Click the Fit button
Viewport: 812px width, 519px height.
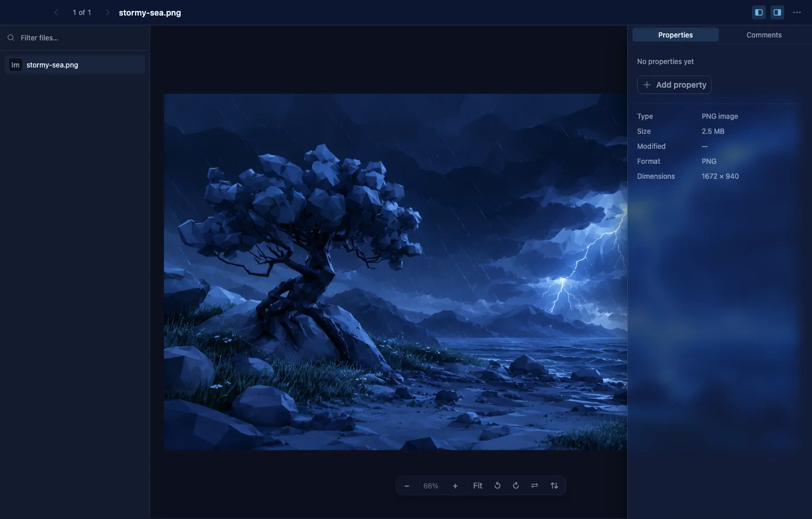click(478, 486)
